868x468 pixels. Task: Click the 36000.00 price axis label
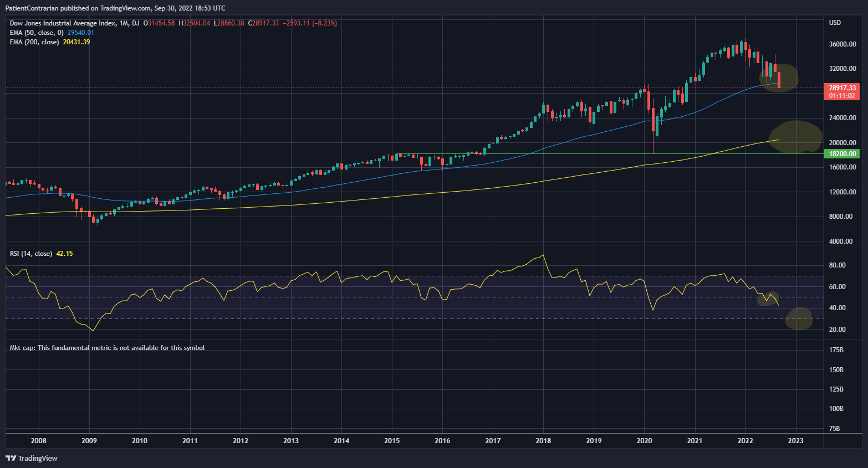[x=843, y=44]
